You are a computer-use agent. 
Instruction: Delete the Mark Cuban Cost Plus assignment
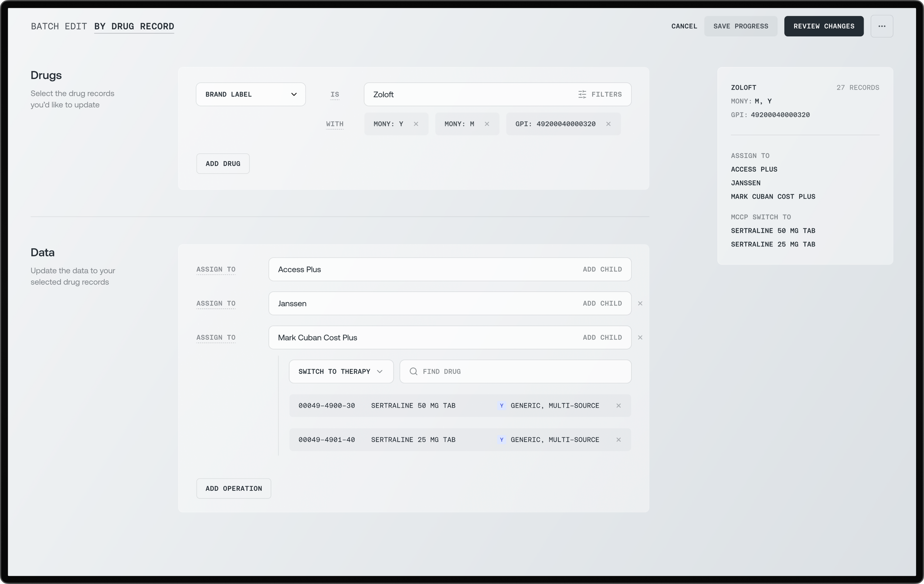(640, 338)
